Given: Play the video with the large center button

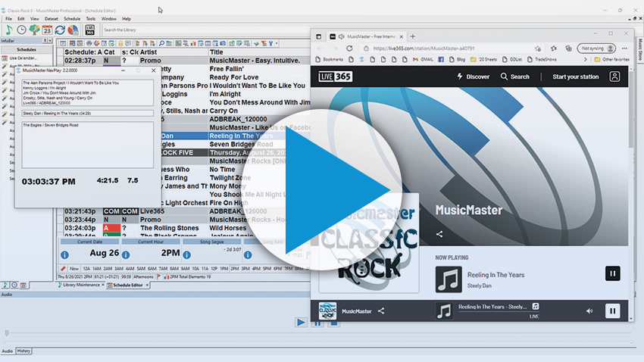Looking at the screenshot, I should [322, 182].
